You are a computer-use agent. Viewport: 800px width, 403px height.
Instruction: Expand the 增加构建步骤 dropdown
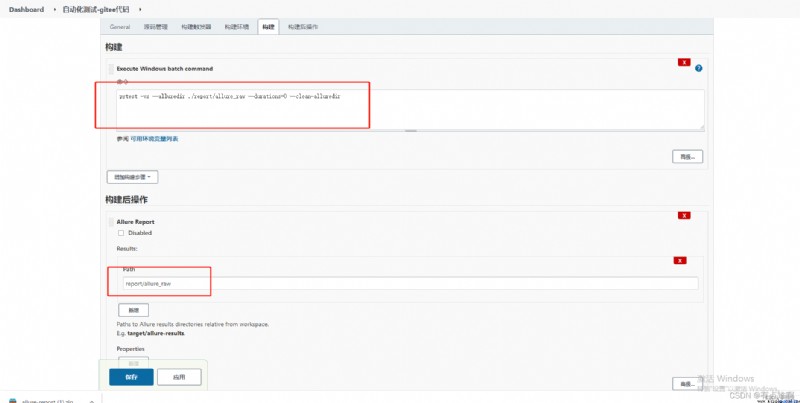pyautogui.click(x=132, y=177)
